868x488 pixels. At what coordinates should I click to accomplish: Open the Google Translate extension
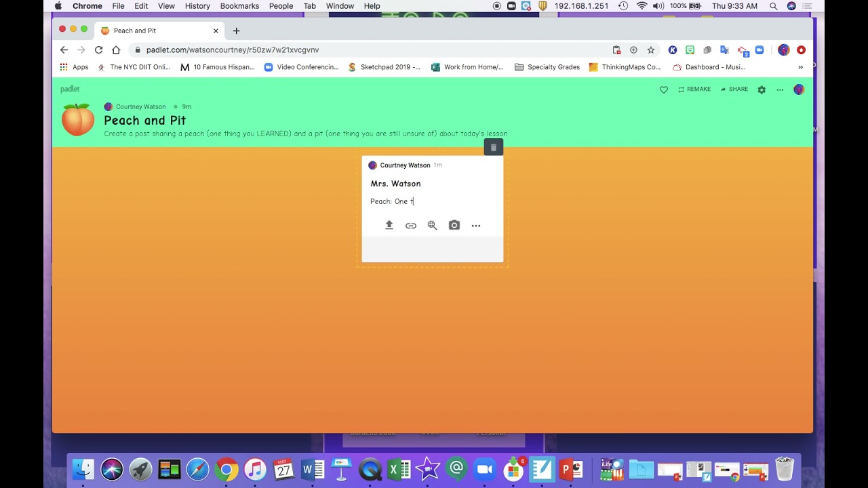tap(724, 49)
